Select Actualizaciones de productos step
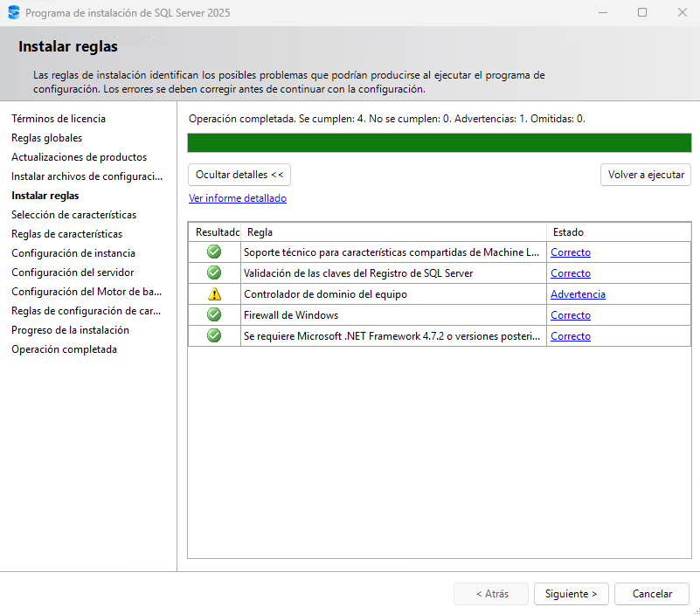 [79, 157]
